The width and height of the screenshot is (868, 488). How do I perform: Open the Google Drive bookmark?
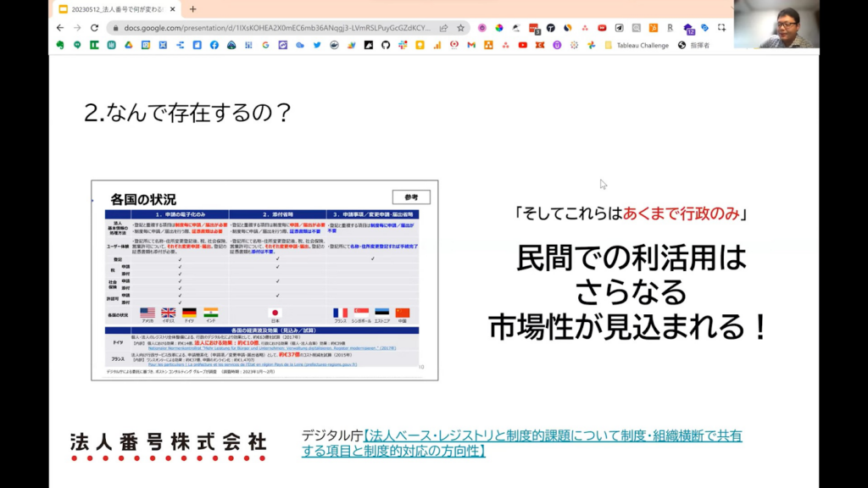point(129,45)
